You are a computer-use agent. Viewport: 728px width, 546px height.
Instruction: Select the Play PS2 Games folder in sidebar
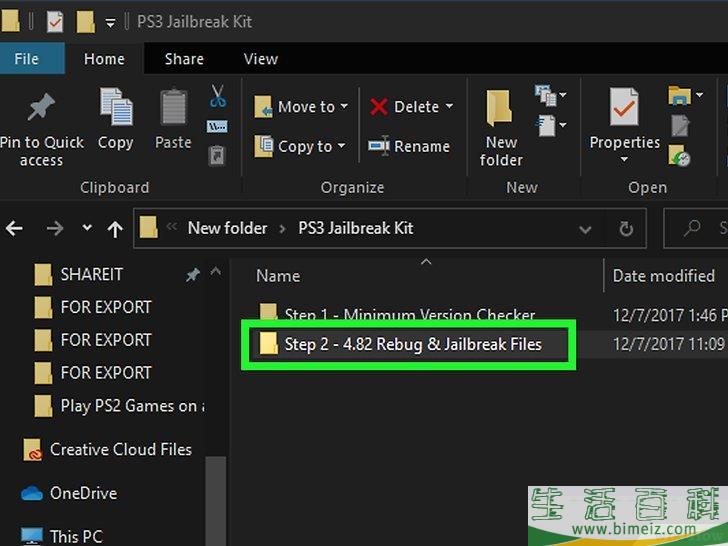(120, 406)
